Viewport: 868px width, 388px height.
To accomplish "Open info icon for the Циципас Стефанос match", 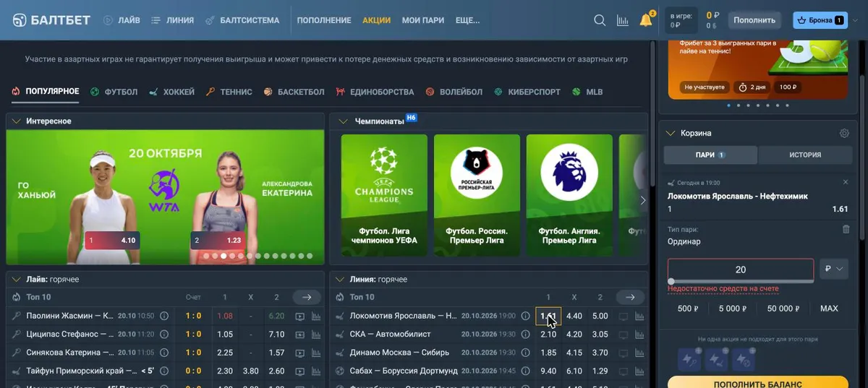I will [x=164, y=335].
